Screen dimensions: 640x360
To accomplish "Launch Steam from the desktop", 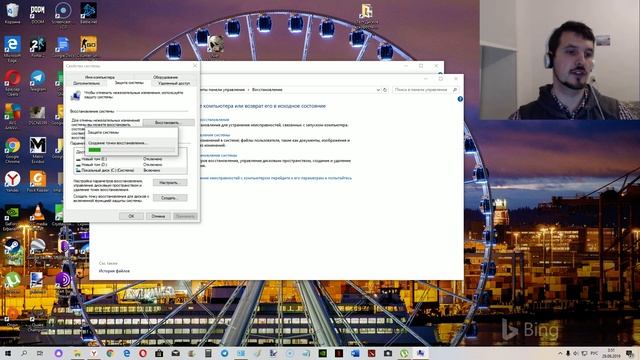I will click(x=12, y=250).
